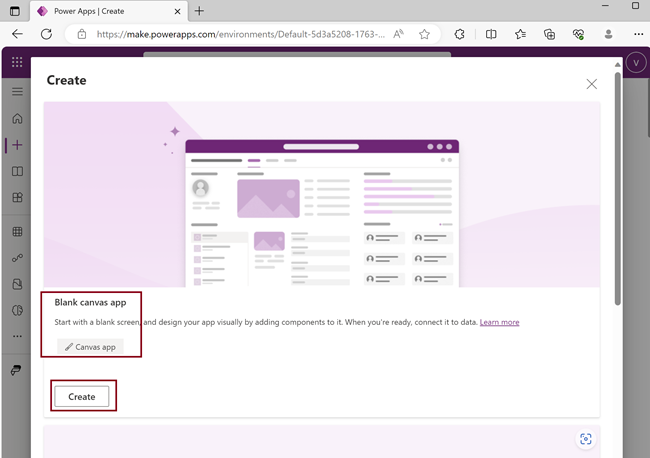
Task: Click the Canvas app tag
Action: (90, 347)
